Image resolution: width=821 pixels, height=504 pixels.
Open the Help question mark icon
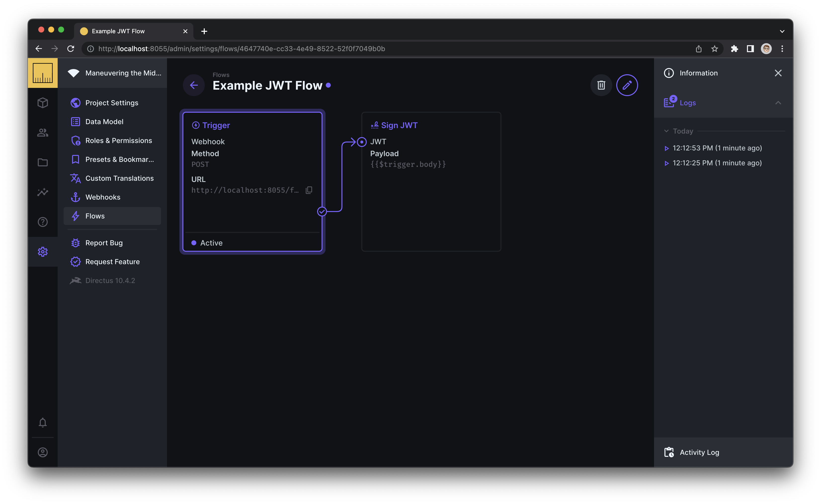[43, 222]
